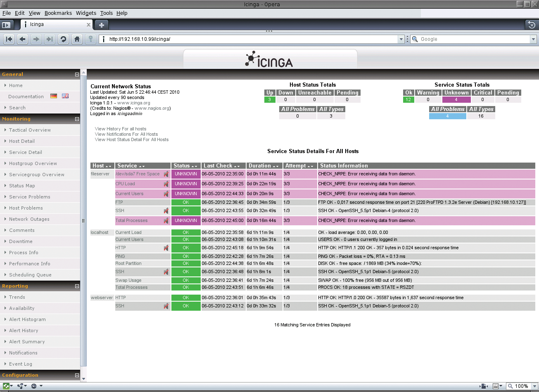Image resolution: width=539 pixels, height=392 pixels.
Task: Click View Notifications For All Hosts
Action: 126,134
